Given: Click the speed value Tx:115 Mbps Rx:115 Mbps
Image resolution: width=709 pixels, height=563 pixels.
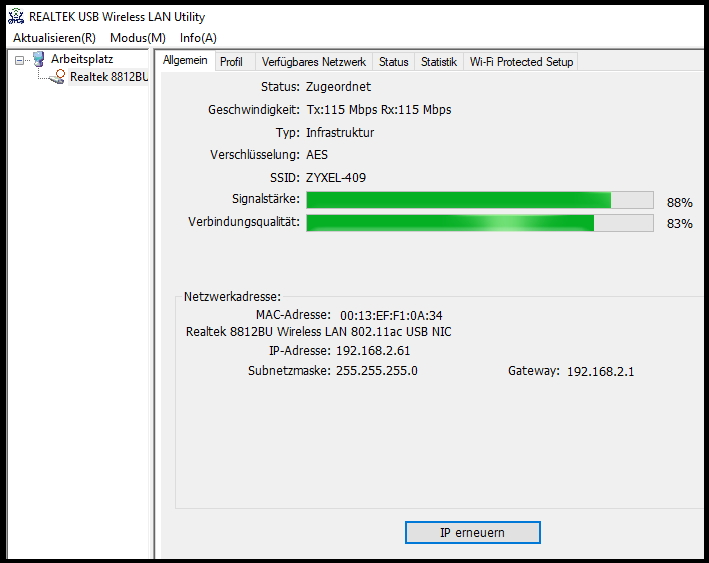Looking at the screenshot, I should point(379,110).
